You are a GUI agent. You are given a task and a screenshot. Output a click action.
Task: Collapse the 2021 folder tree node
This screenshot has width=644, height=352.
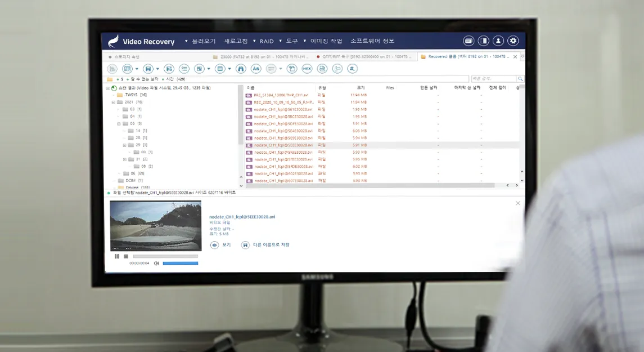tap(113, 103)
